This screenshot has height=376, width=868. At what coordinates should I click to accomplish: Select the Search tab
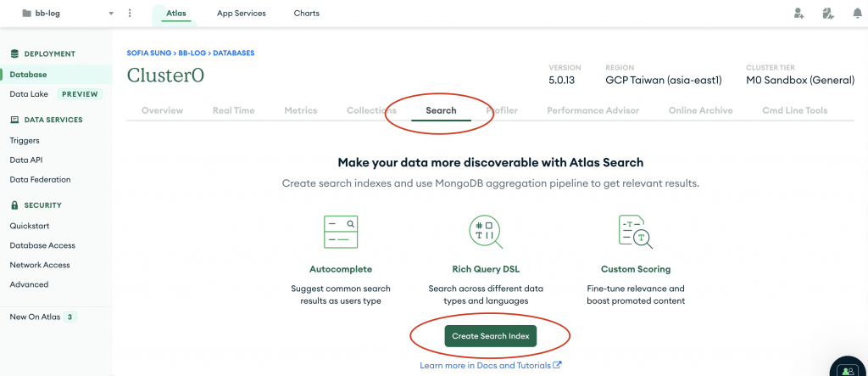pyautogui.click(x=441, y=110)
